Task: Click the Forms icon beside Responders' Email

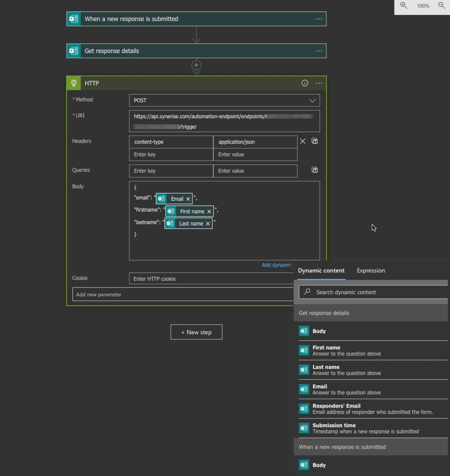Action: click(304, 409)
